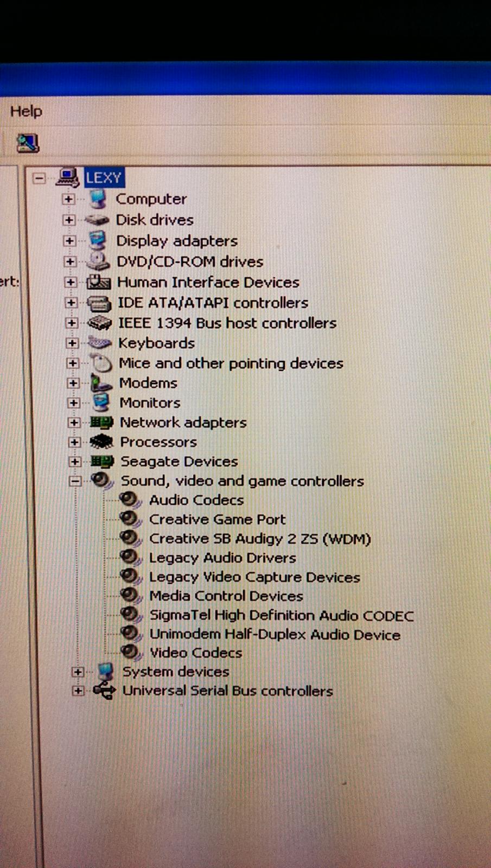Select Legacy Audio Drivers entry
This screenshot has height=868, width=491.
(x=222, y=558)
